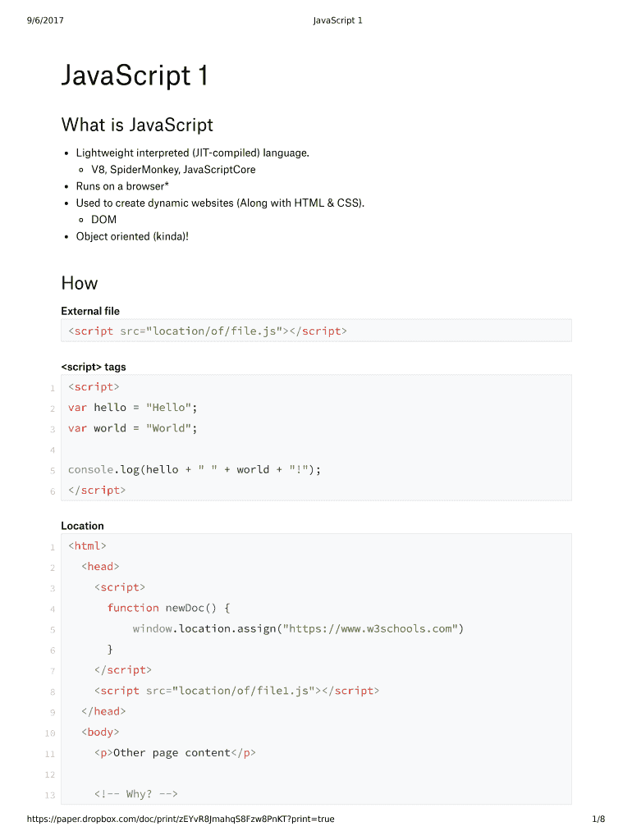Click the 'Lightweight interpreted (JIT-compiled) language' bullet
This screenshot has width=632, height=840.
pos(193,153)
